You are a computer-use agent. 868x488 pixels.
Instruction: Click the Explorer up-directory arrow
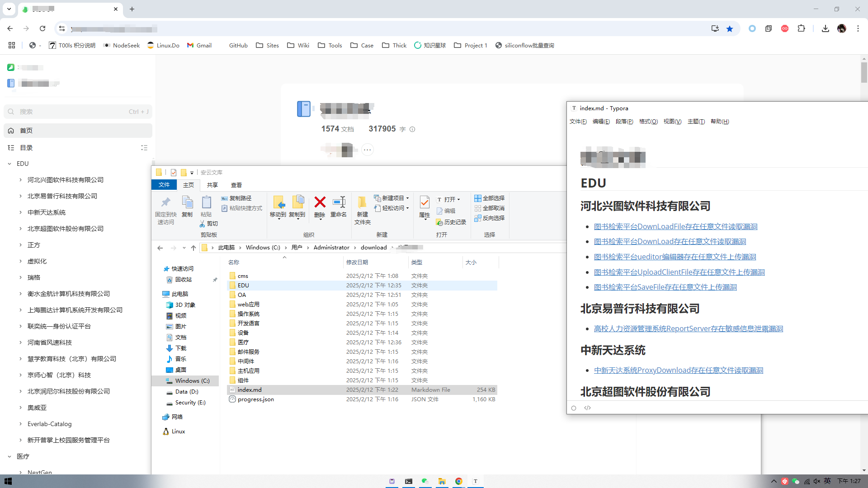point(193,248)
